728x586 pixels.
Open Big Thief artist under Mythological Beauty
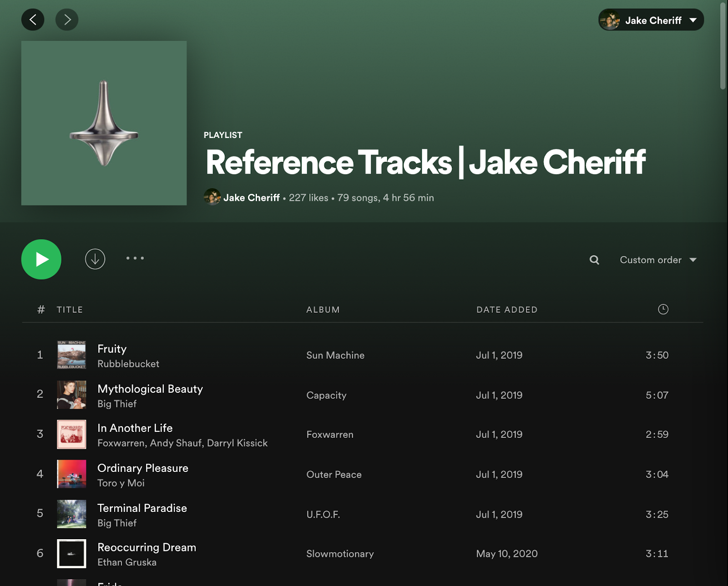[x=117, y=404]
